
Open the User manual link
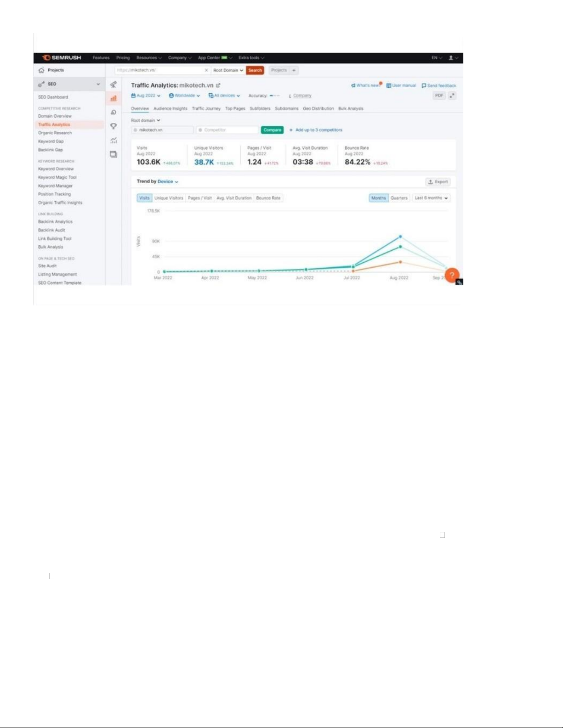pos(401,85)
